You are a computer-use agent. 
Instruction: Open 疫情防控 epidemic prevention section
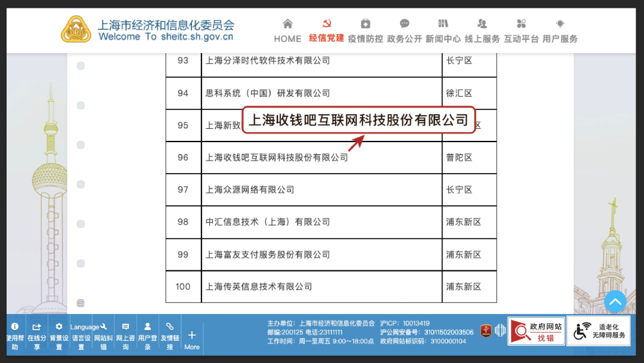click(x=366, y=30)
